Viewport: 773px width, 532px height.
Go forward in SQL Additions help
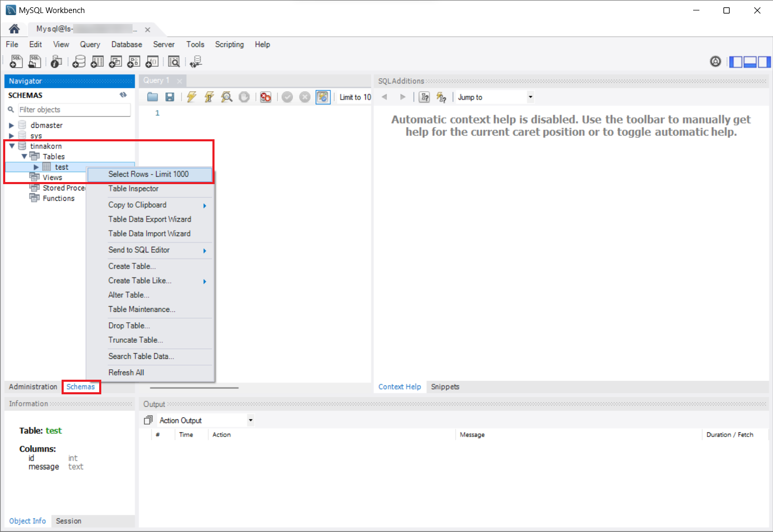(402, 97)
